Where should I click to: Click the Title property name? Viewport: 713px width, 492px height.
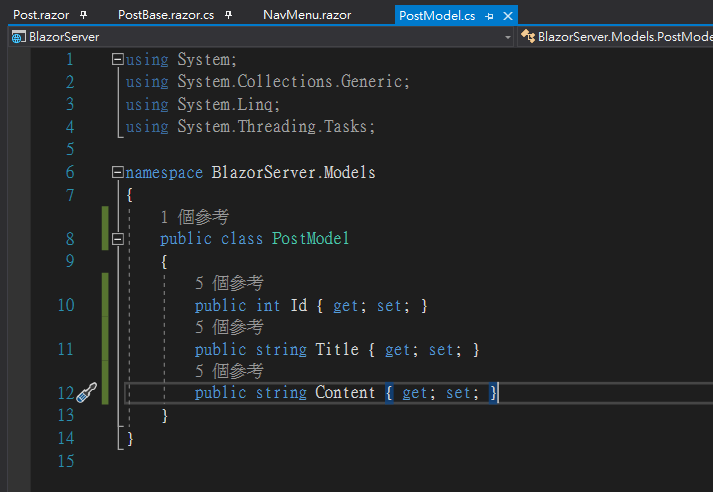click(x=337, y=349)
